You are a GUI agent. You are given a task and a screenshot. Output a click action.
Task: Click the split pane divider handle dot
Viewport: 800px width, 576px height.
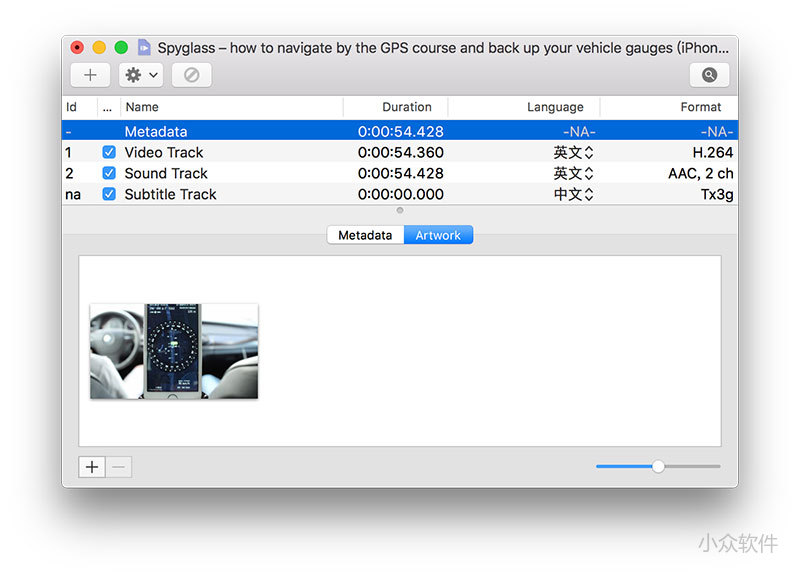(x=400, y=210)
